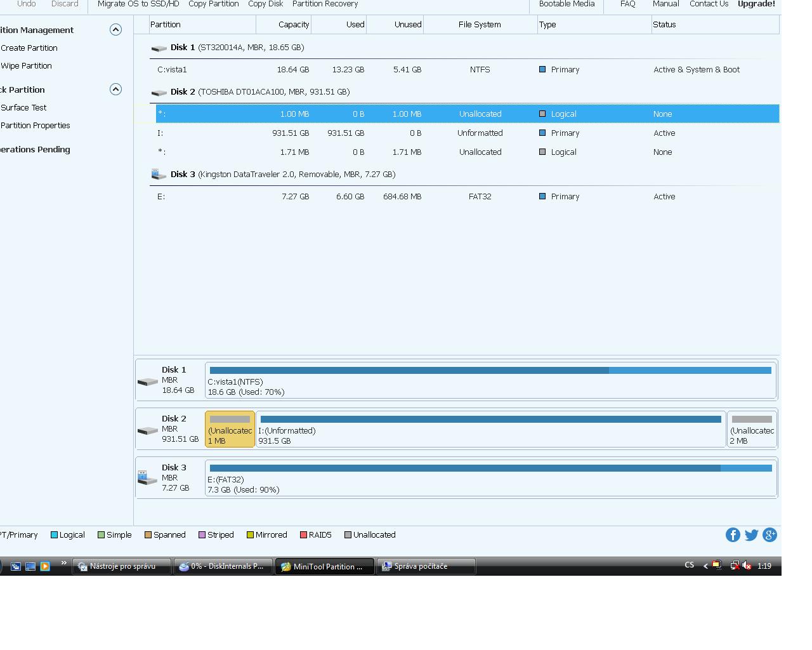Select the 1 MB unallocated block in disk map
The width and height of the screenshot is (812, 650).
(x=230, y=429)
